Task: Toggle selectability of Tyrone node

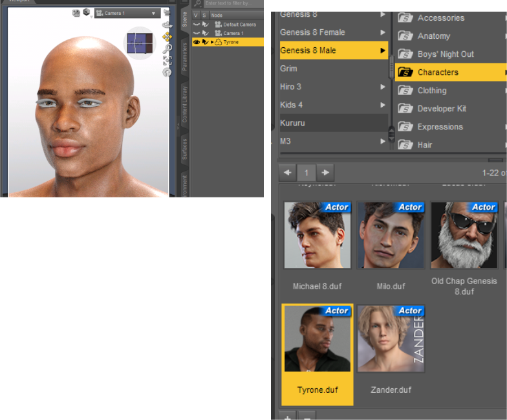Action: coord(206,41)
